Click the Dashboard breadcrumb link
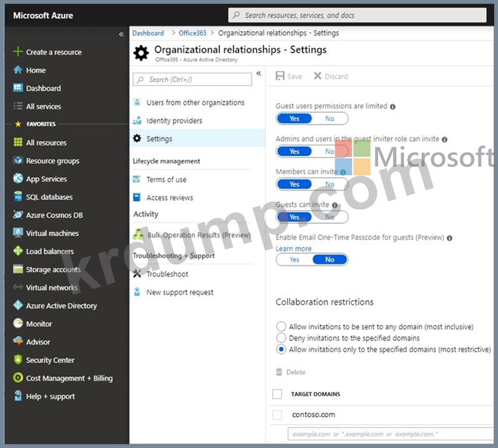The height and width of the screenshot is (448, 498). [x=148, y=33]
